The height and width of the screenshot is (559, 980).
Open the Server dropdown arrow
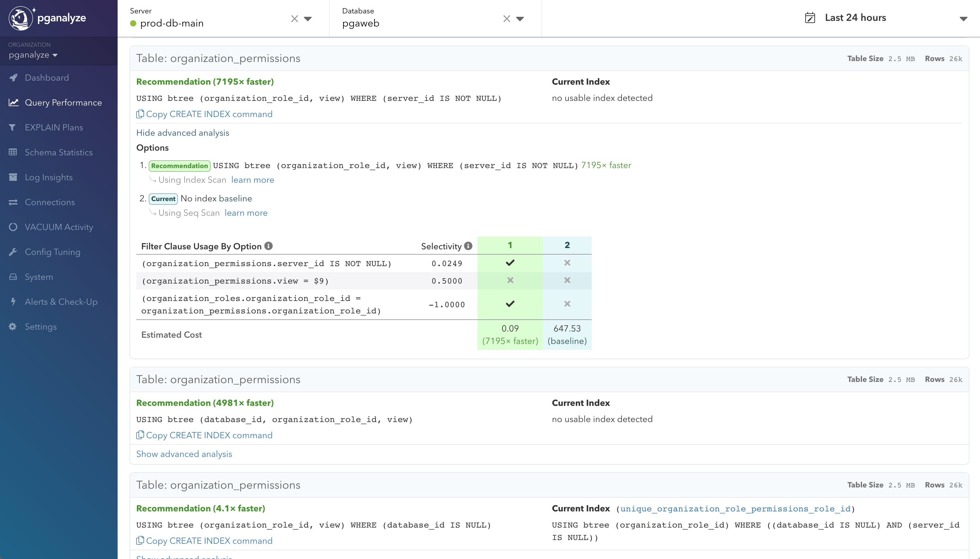[308, 19]
